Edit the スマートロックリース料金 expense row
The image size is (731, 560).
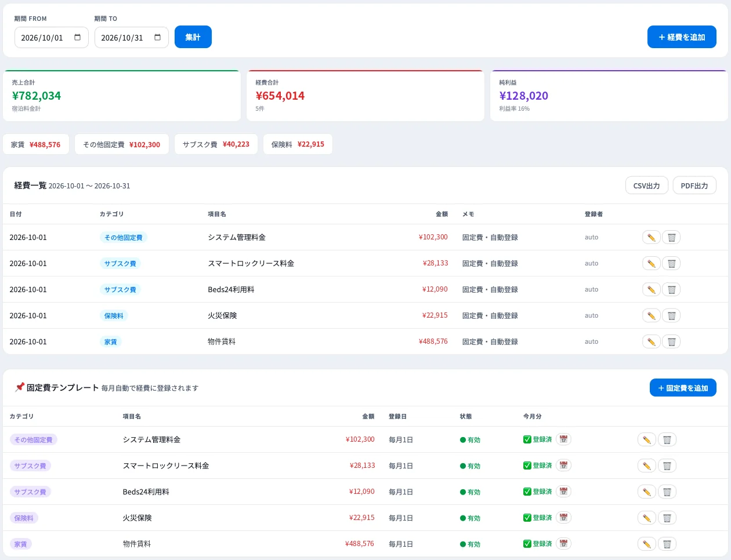coord(652,263)
